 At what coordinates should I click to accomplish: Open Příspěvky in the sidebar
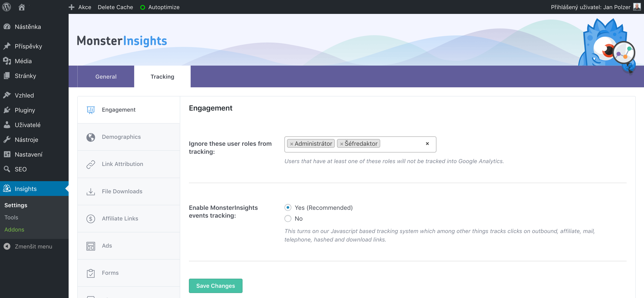point(28,46)
